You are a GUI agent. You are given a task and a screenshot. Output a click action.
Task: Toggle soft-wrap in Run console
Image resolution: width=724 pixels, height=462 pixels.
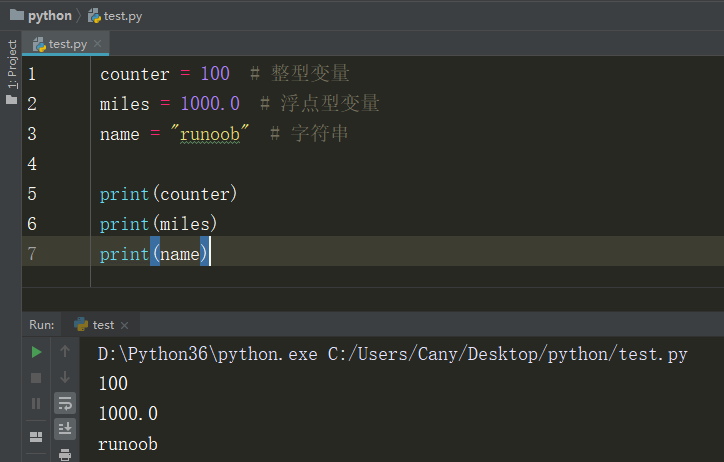(65, 403)
